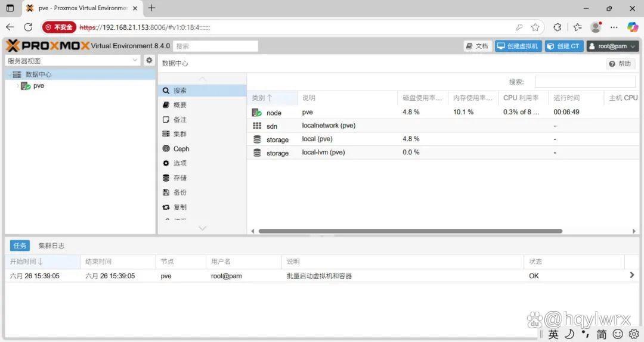Click the pve node icon in the tree

click(26, 86)
